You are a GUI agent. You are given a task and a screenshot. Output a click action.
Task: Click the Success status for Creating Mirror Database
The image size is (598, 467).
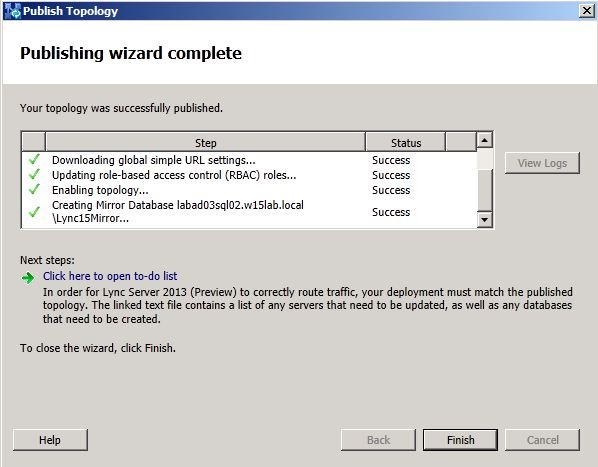[391, 212]
